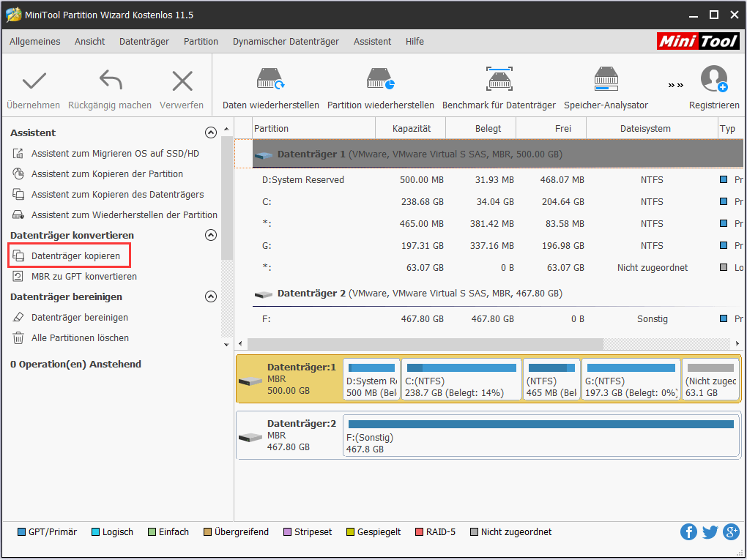The width and height of the screenshot is (747, 560).
Task: Open the Ansicht menu
Action: (89, 42)
